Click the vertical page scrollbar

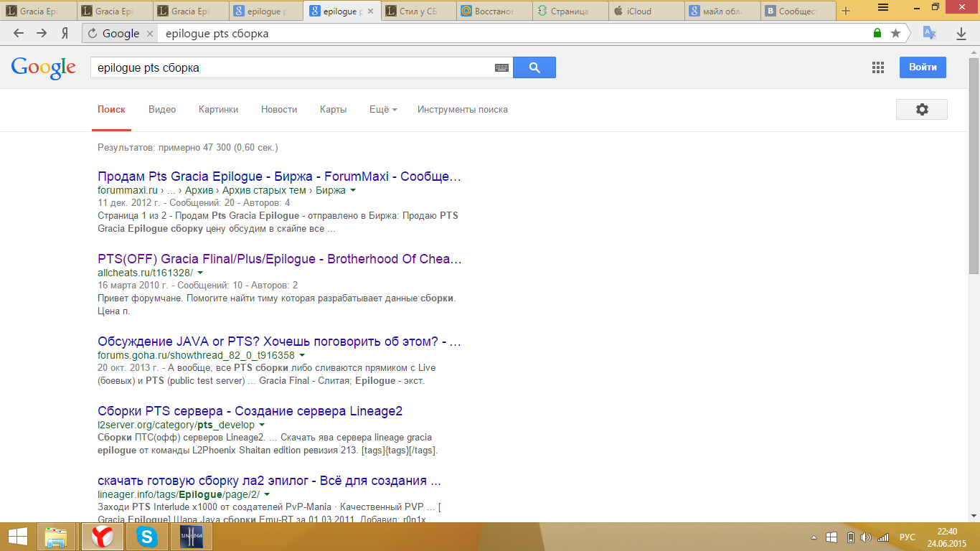(974, 165)
